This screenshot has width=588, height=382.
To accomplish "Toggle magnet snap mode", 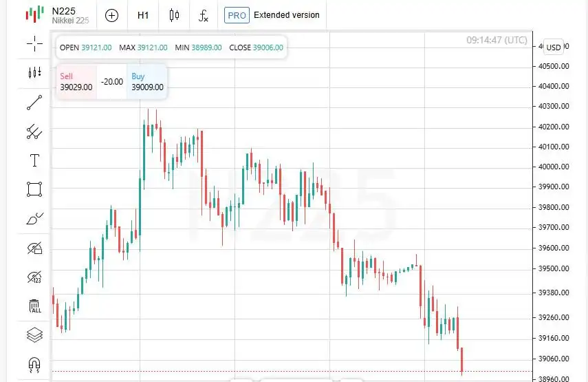I will pos(34,364).
